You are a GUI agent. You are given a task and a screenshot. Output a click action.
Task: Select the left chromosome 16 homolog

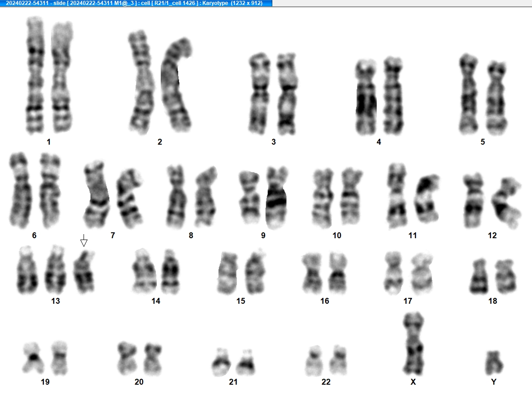pos(312,273)
